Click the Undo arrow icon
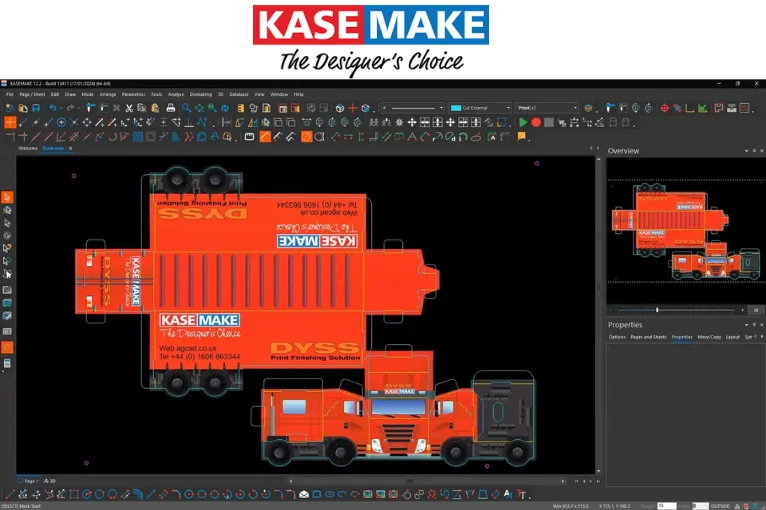Image resolution: width=766 pixels, height=510 pixels. pyautogui.click(x=53, y=108)
